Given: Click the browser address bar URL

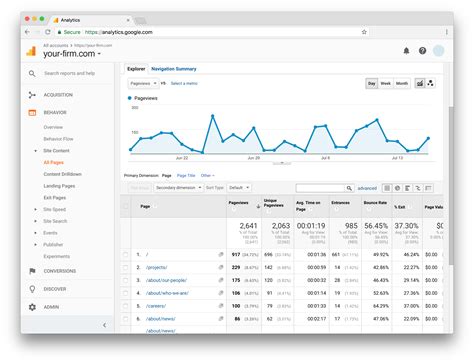Looking at the screenshot, I should point(119,32).
